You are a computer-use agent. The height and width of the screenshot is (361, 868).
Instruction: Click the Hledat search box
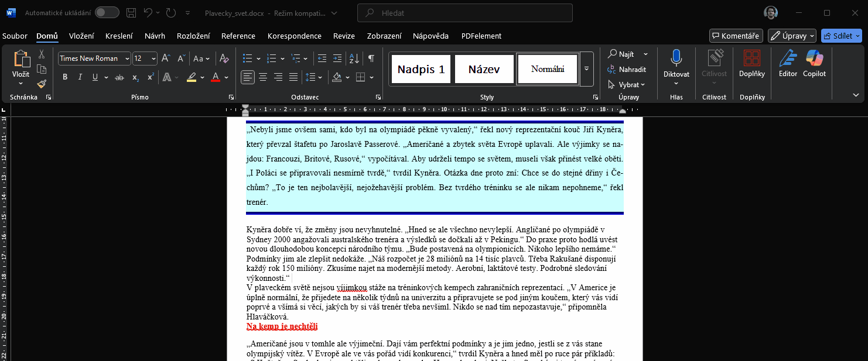click(465, 13)
